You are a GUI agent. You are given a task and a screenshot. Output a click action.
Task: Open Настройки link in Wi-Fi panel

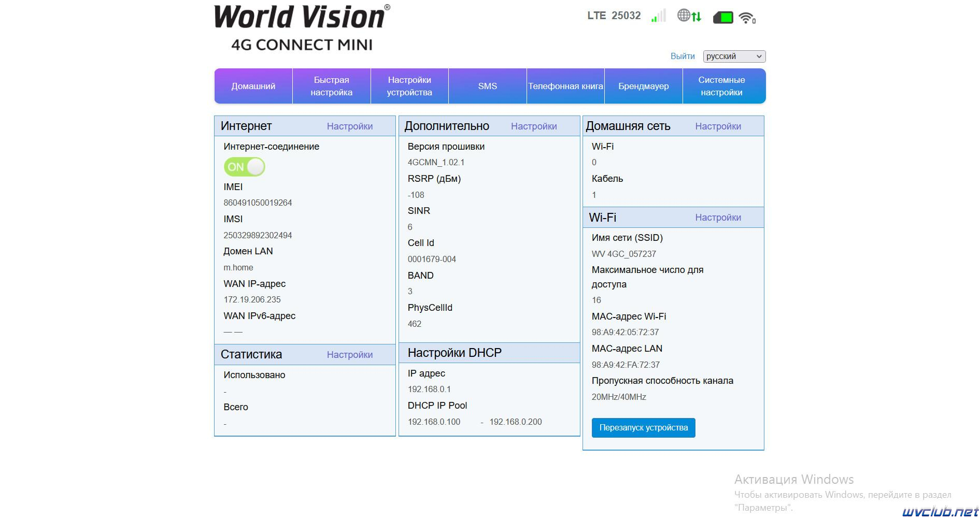718,218
